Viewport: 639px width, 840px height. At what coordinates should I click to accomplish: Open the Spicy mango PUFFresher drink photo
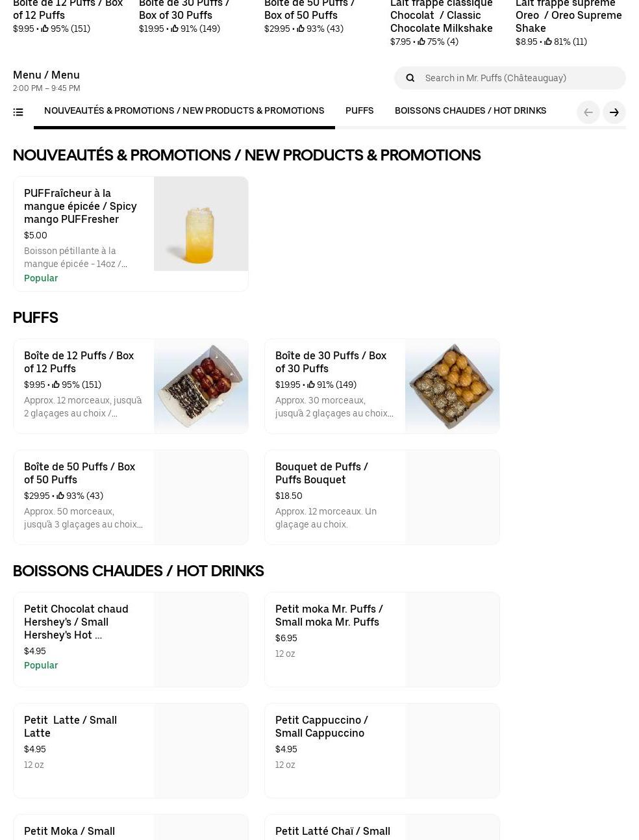[201, 224]
